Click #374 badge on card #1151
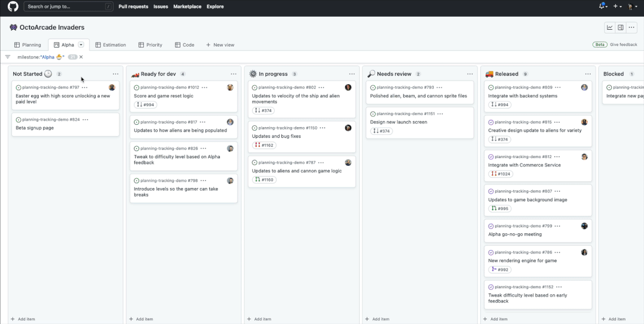The width and height of the screenshot is (644, 324). pyautogui.click(x=382, y=131)
